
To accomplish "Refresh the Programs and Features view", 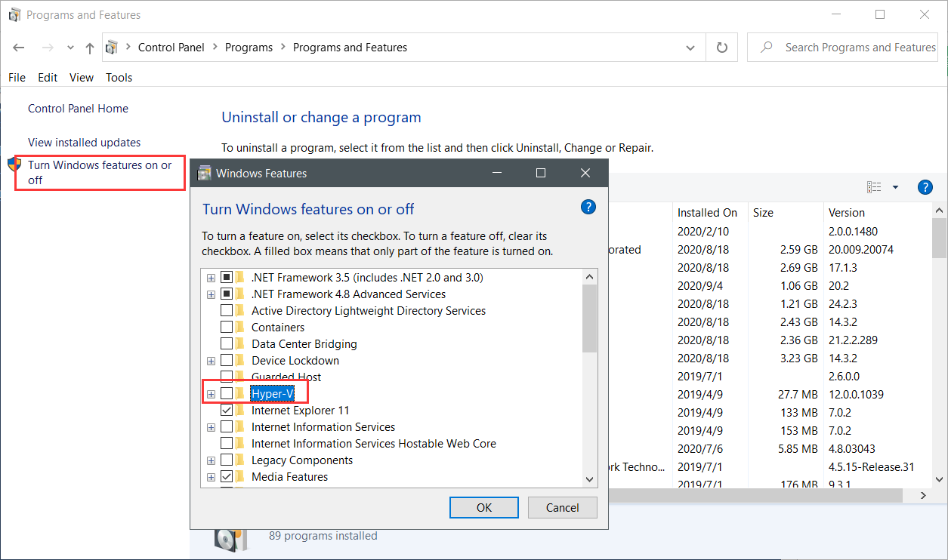I will pyautogui.click(x=721, y=48).
